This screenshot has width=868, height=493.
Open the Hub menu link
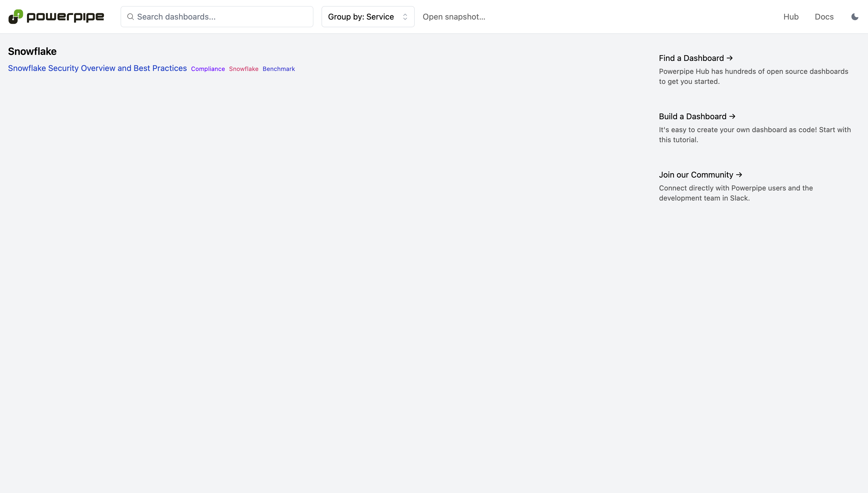pyautogui.click(x=790, y=17)
